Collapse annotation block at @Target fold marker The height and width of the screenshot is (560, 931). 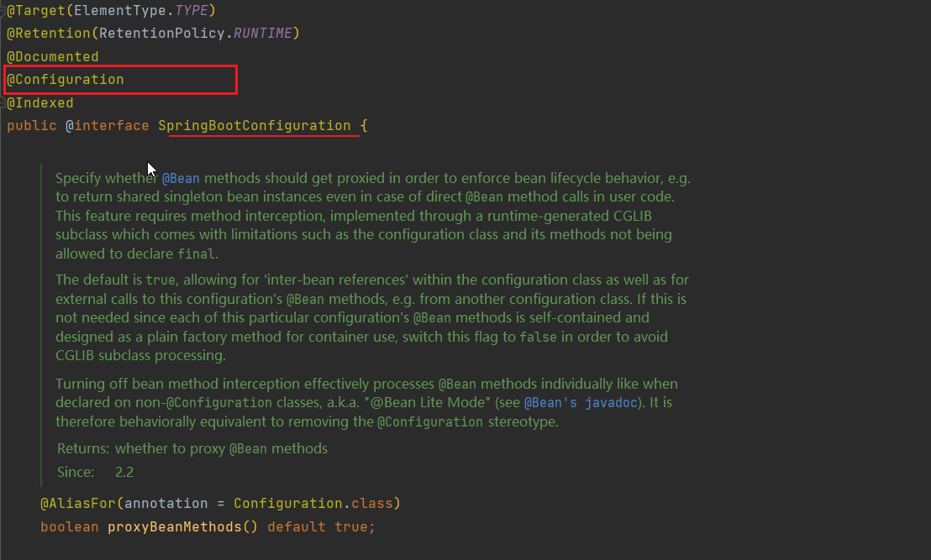[x=3, y=11]
